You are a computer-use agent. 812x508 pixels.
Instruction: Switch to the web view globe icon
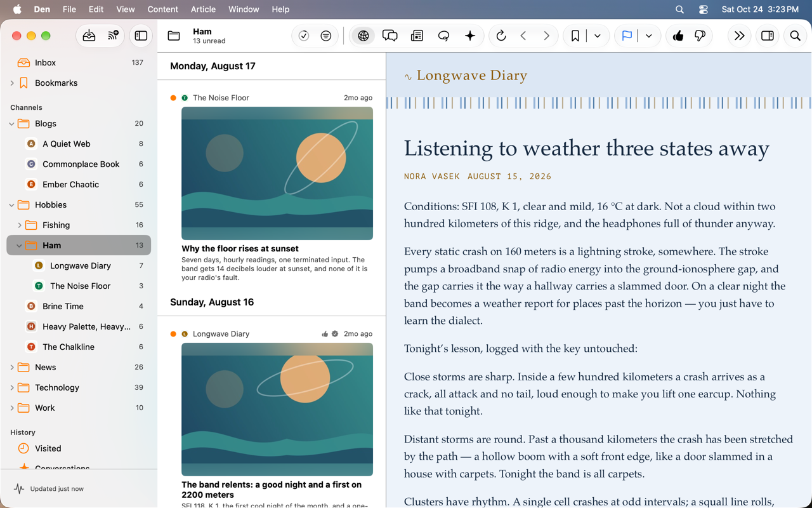tap(363, 36)
